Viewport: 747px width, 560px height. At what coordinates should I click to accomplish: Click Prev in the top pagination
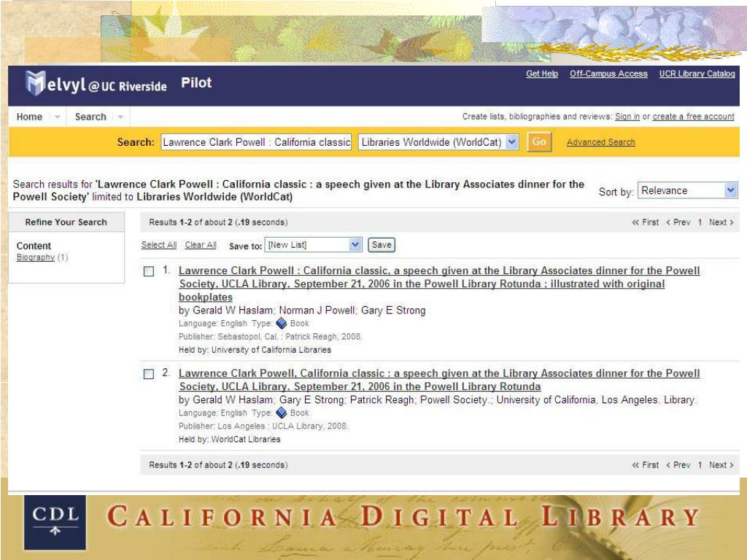coord(678,222)
